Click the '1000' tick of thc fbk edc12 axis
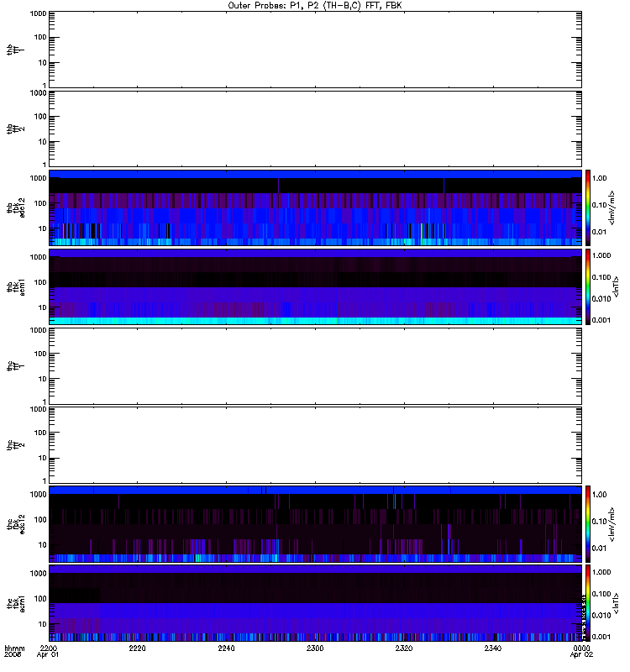 pos(38,495)
